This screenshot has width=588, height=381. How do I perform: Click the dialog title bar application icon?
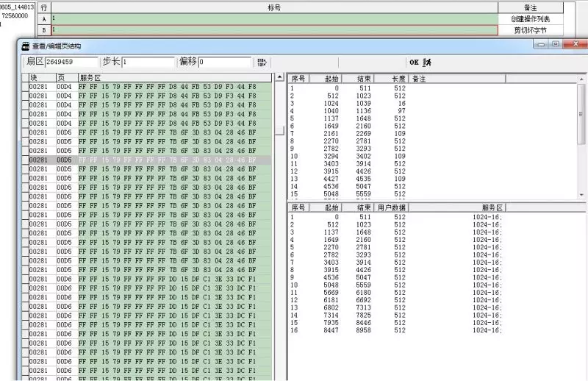click(26, 46)
